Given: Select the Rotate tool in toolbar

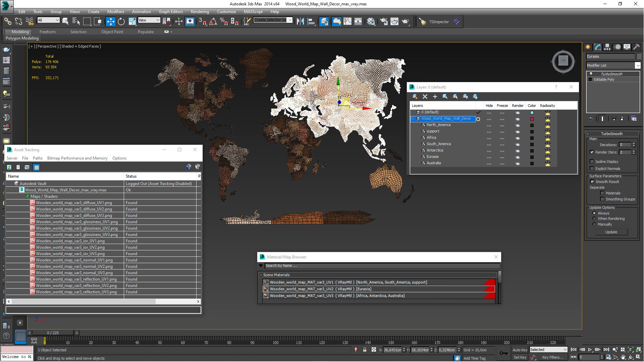Looking at the screenshot, I should point(121,21).
